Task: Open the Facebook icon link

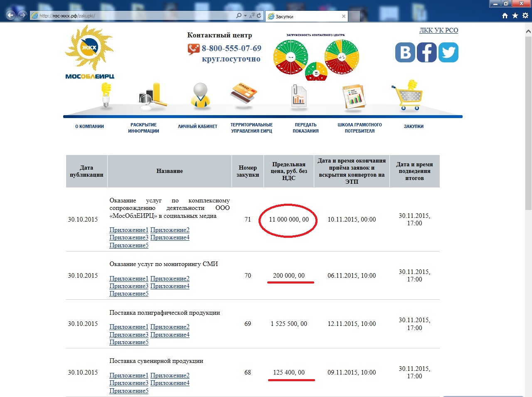Action: 426,52
